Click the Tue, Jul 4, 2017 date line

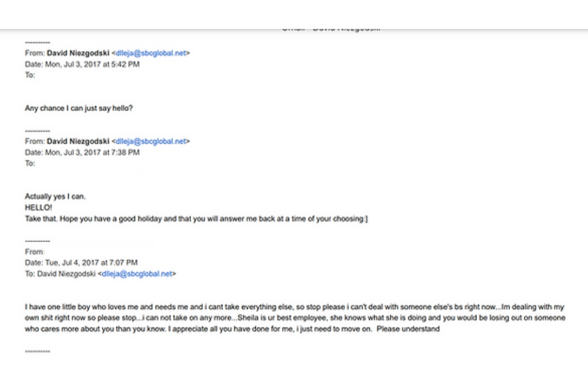81,263
